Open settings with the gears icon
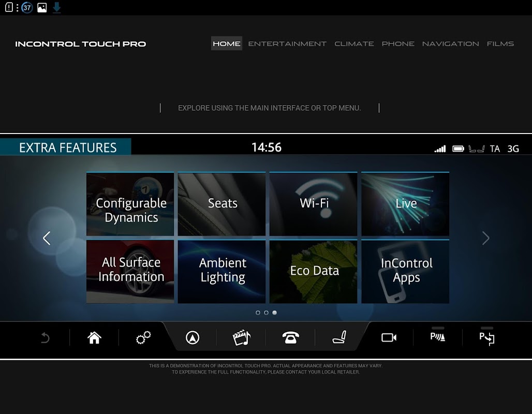Viewport: 532px width, 414px height. coord(143,337)
